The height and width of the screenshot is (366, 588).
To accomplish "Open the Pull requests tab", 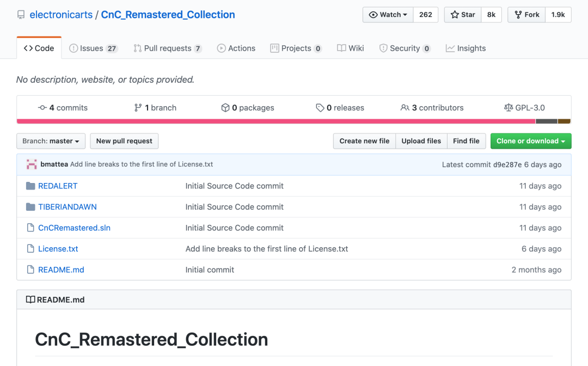I will [x=167, y=48].
